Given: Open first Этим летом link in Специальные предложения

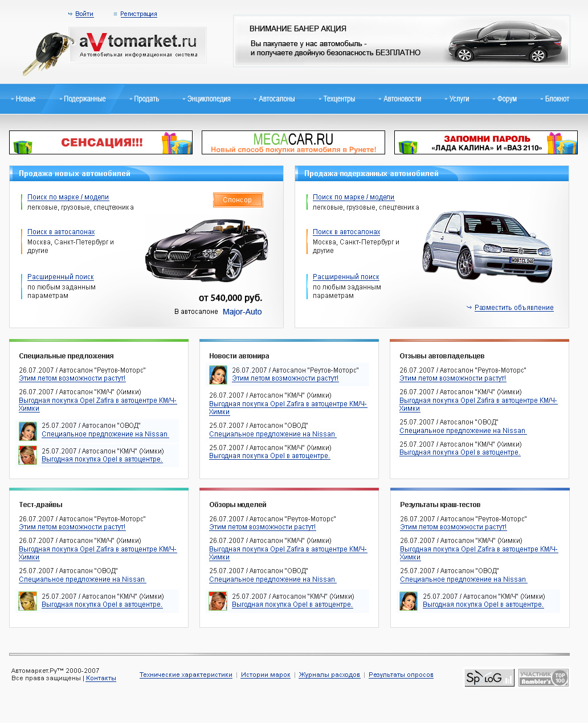Looking at the screenshot, I should pyautogui.click(x=72, y=378).
